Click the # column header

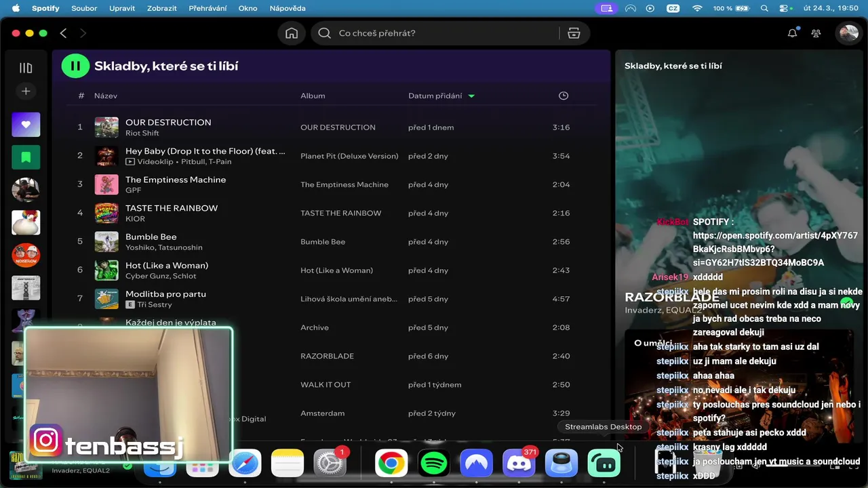tap(81, 96)
